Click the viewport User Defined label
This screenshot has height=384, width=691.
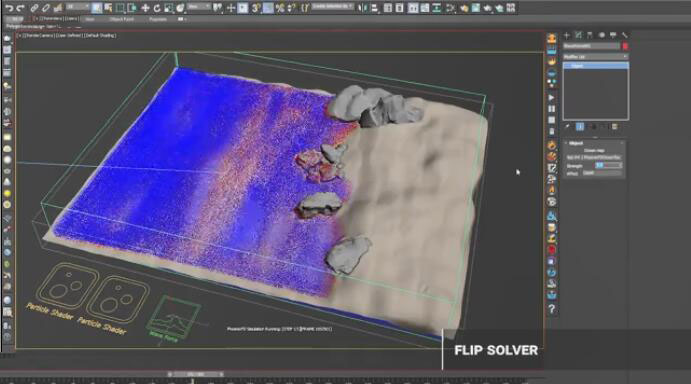[70, 35]
